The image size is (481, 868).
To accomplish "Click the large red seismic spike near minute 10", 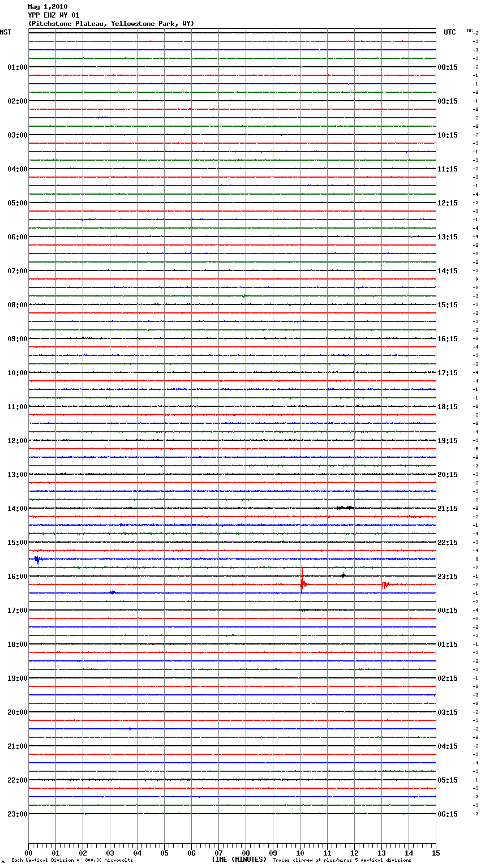I will point(303,579).
